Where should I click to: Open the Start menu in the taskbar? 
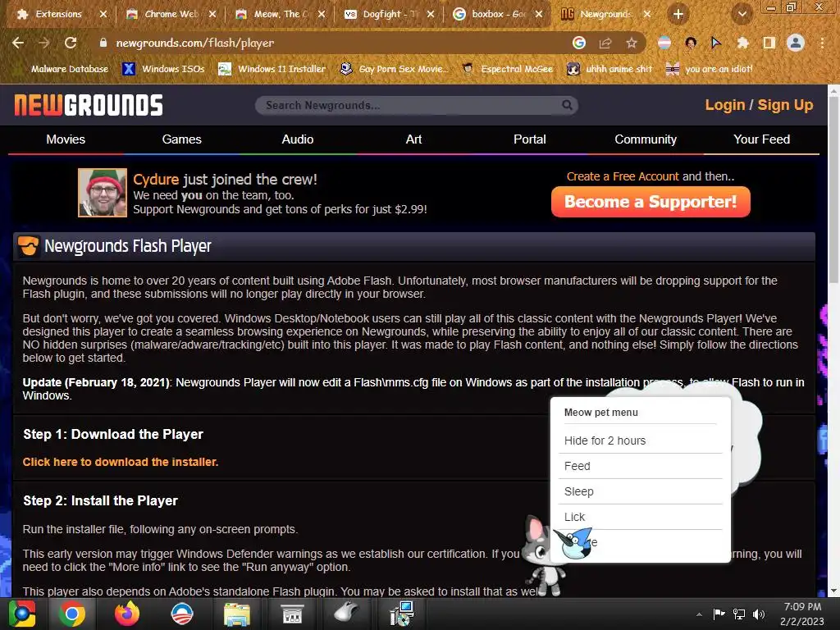(22, 614)
